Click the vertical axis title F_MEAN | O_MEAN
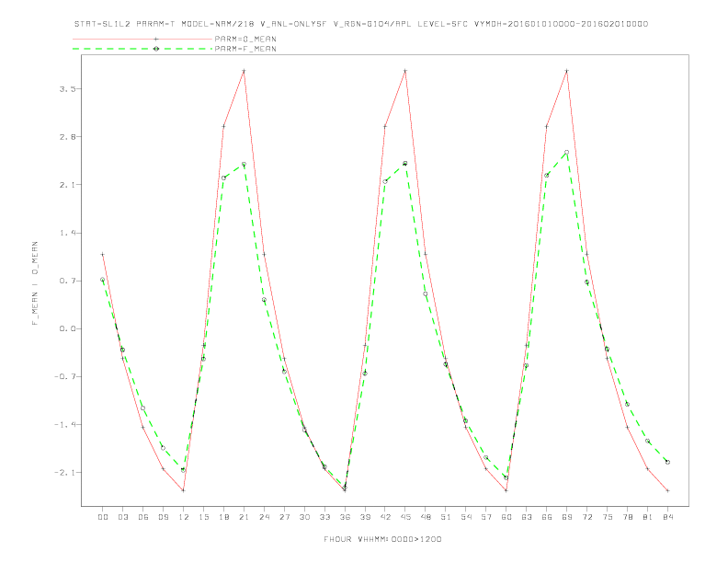The width and height of the screenshot is (728, 563). point(35,283)
